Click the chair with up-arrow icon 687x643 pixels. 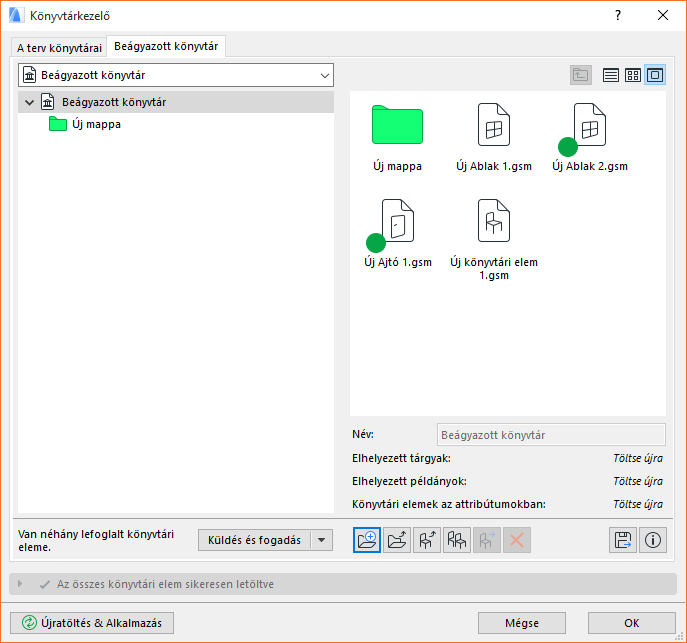(427, 540)
